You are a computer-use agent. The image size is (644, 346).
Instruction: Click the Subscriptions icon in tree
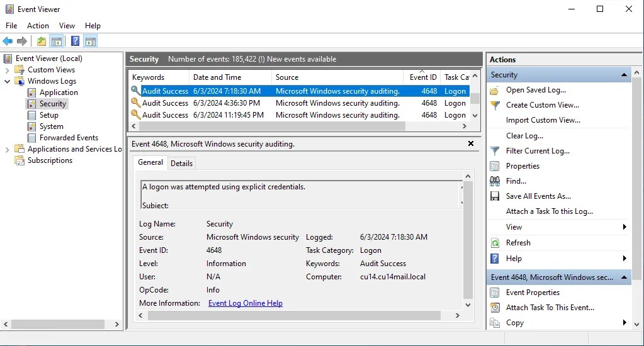click(x=20, y=160)
